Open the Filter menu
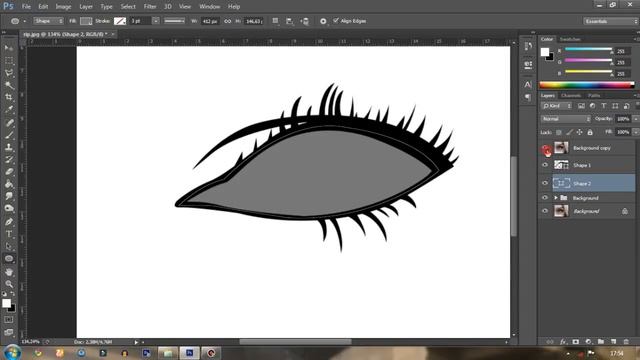640x360 pixels. click(x=150, y=7)
